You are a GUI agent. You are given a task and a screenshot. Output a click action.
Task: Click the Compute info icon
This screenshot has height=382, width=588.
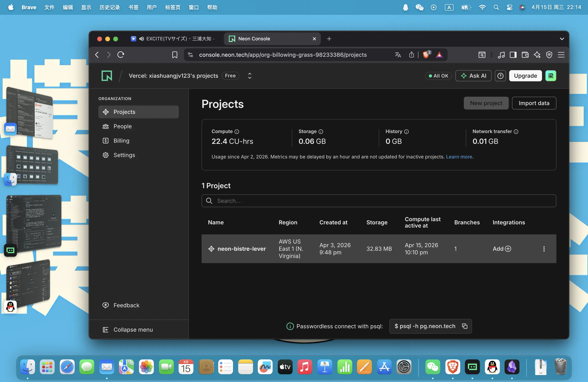[237, 131]
